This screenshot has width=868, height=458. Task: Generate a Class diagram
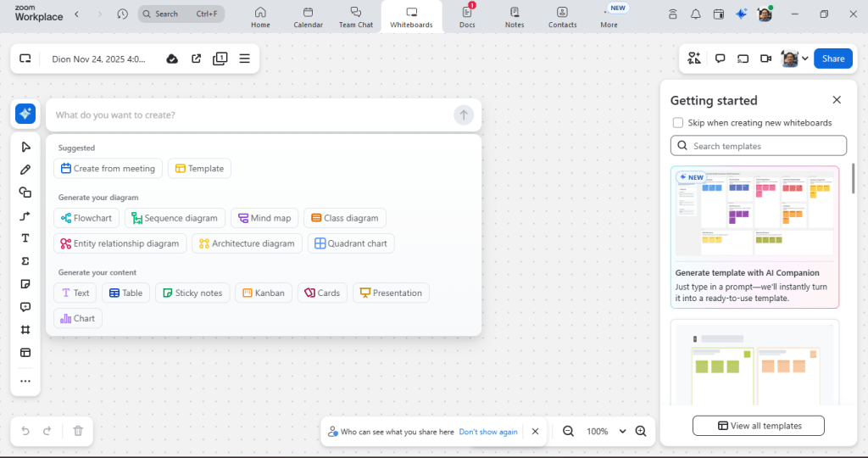click(x=345, y=218)
